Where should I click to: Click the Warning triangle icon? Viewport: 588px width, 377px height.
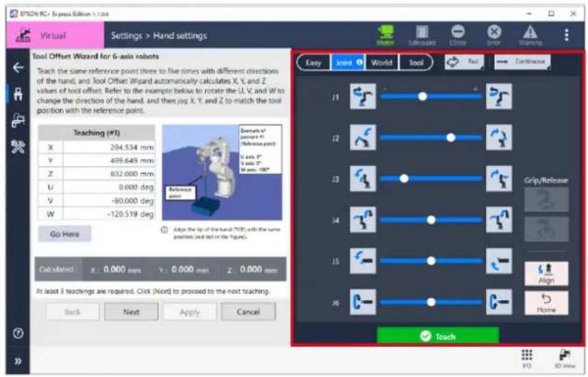[530, 35]
